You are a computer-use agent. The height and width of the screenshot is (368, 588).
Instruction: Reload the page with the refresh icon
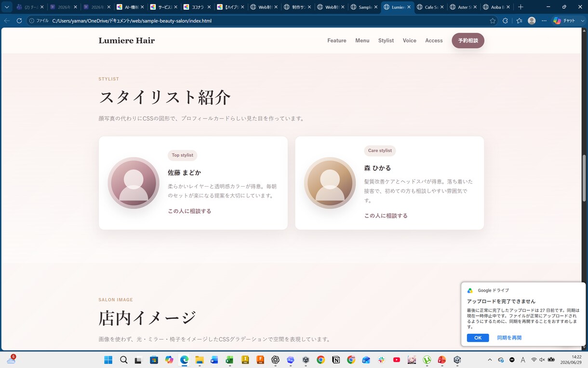point(19,21)
